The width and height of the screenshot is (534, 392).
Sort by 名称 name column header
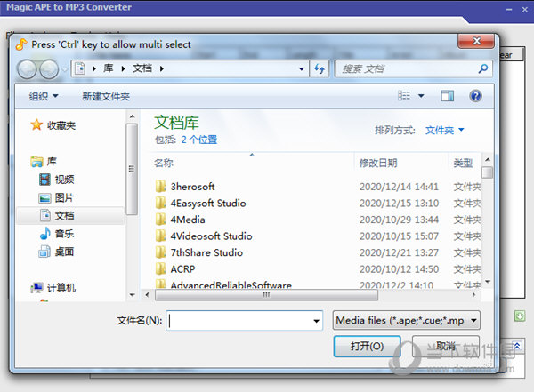[164, 163]
